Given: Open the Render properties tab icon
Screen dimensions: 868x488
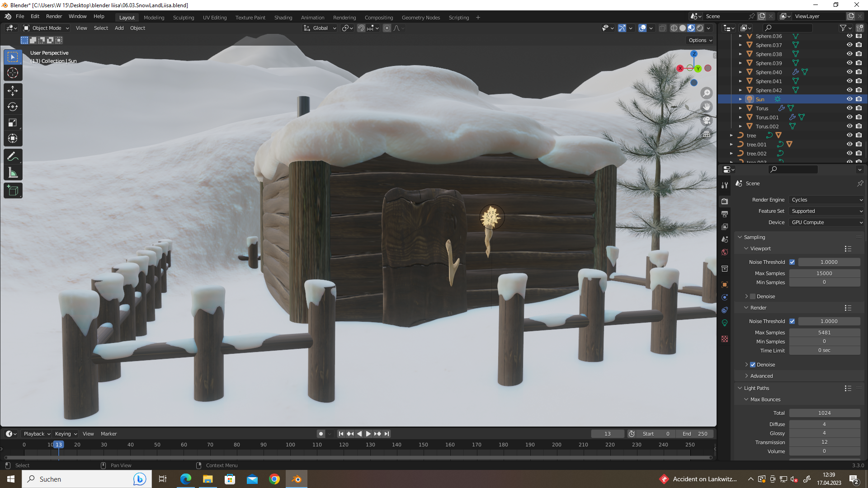Looking at the screenshot, I should click(725, 201).
